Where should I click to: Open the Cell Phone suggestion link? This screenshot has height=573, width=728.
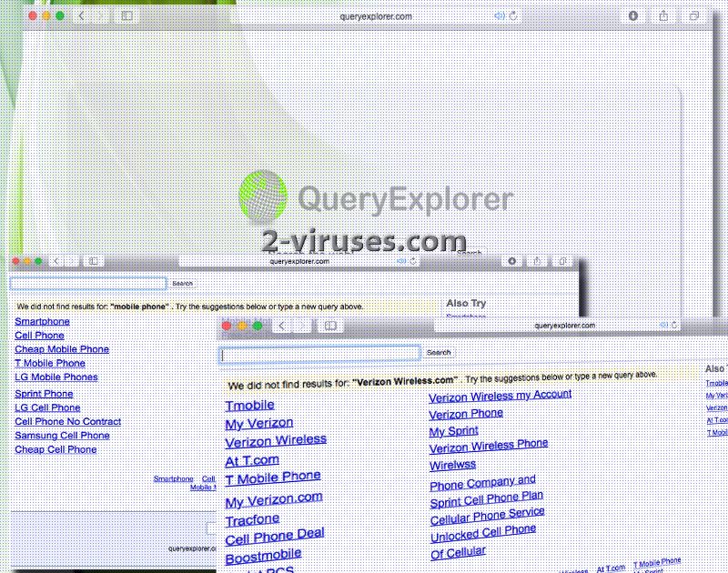pos(39,336)
